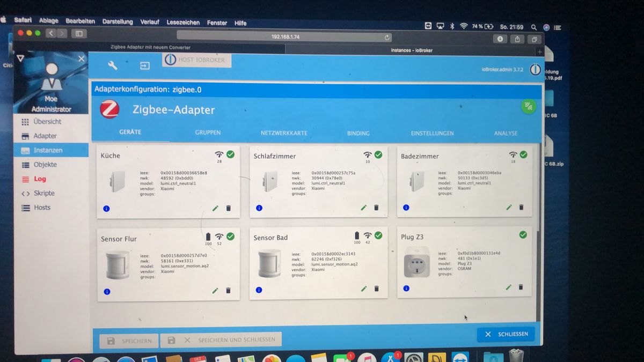
Task: Switch to the Gruppen tab
Action: (x=208, y=132)
